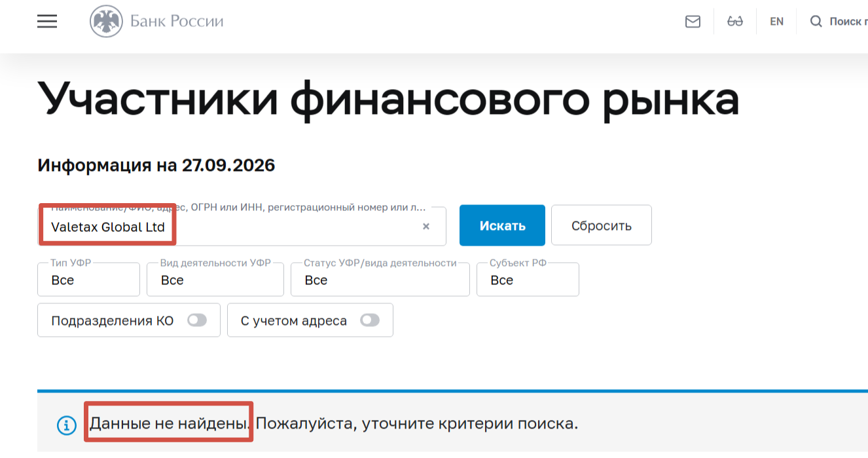Click the Bank of Russia emblem logo
Screen dimensions: 868x458
tap(106, 22)
